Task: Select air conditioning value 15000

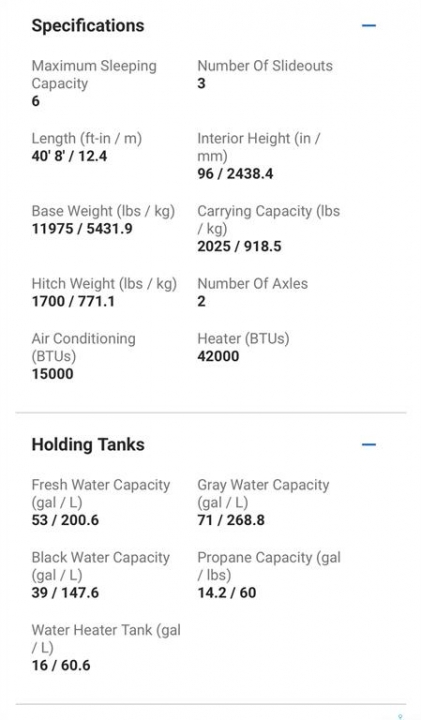Action: (52, 374)
